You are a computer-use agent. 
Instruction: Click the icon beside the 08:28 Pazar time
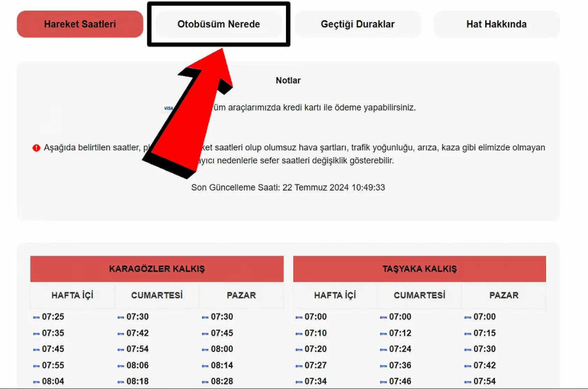click(206, 381)
